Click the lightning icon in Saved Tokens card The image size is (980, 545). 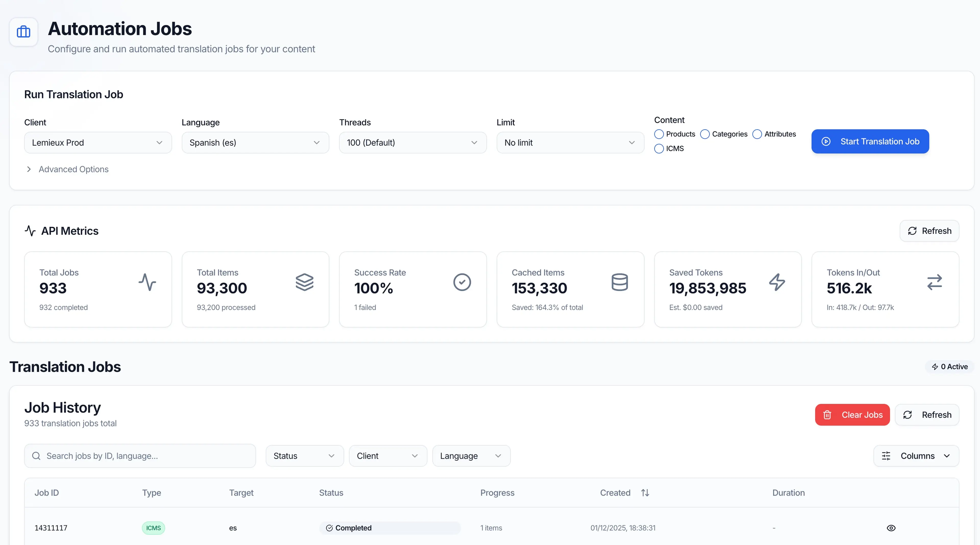(777, 282)
